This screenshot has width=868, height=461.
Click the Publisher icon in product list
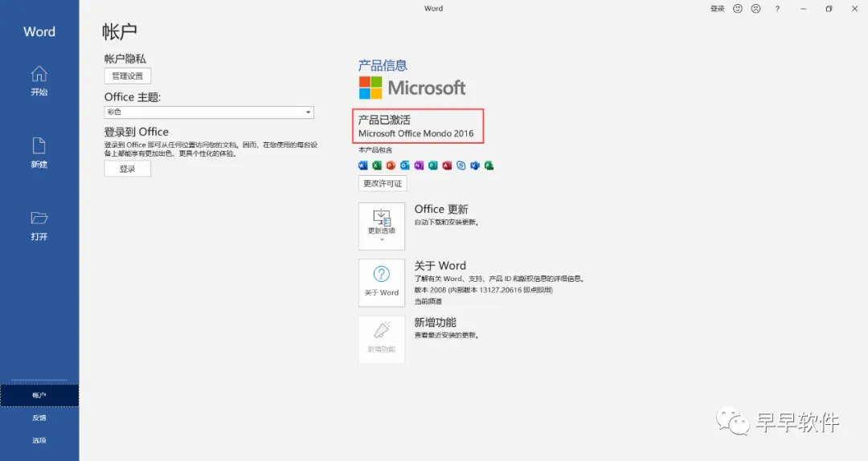[433, 165]
